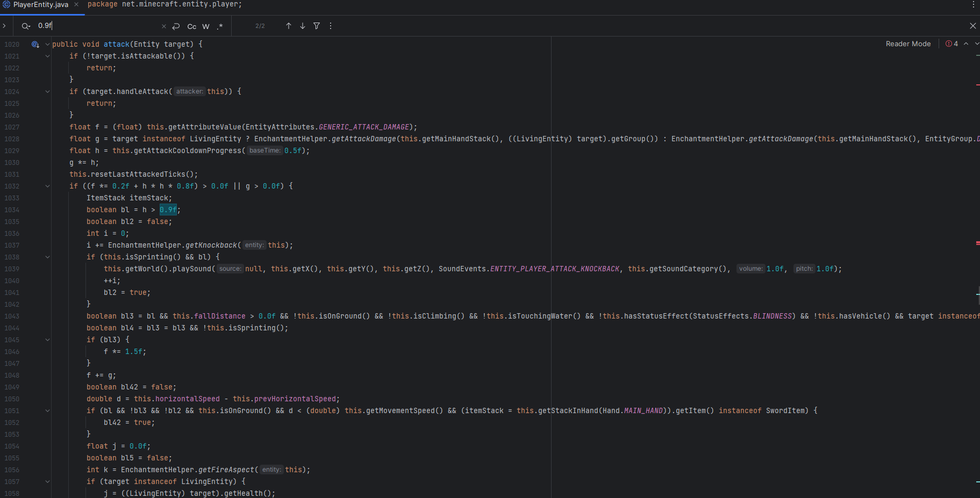This screenshot has width=980, height=498.
Task: Select the PlayerEntity.java tab
Action: tap(40, 5)
